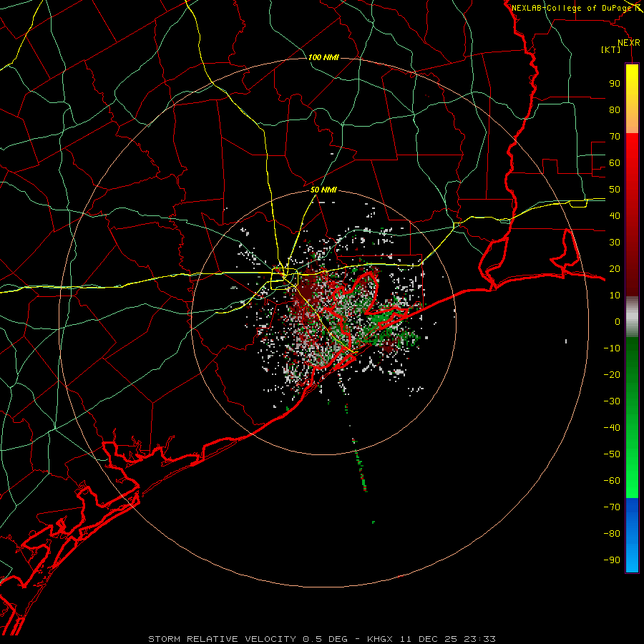Click the -50 value on velocity scale
Image resolution: width=644 pixels, height=644 pixels.
click(x=612, y=454)
